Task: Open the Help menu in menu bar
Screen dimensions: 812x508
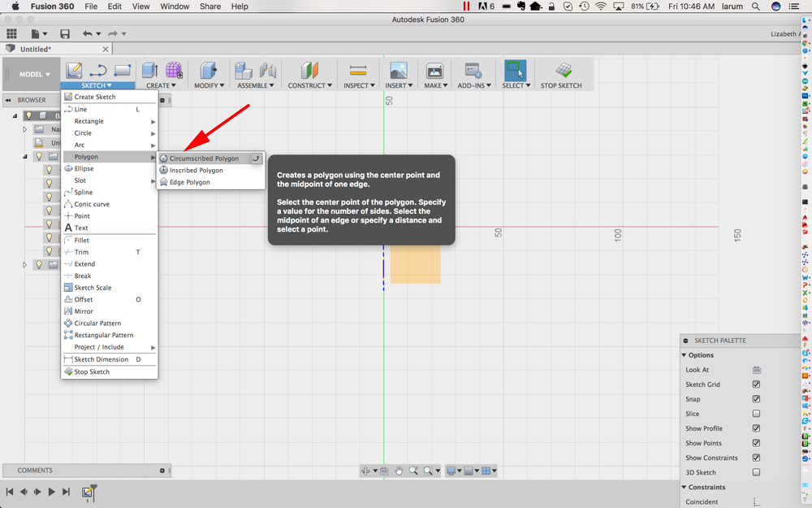Action: [240, 7]
